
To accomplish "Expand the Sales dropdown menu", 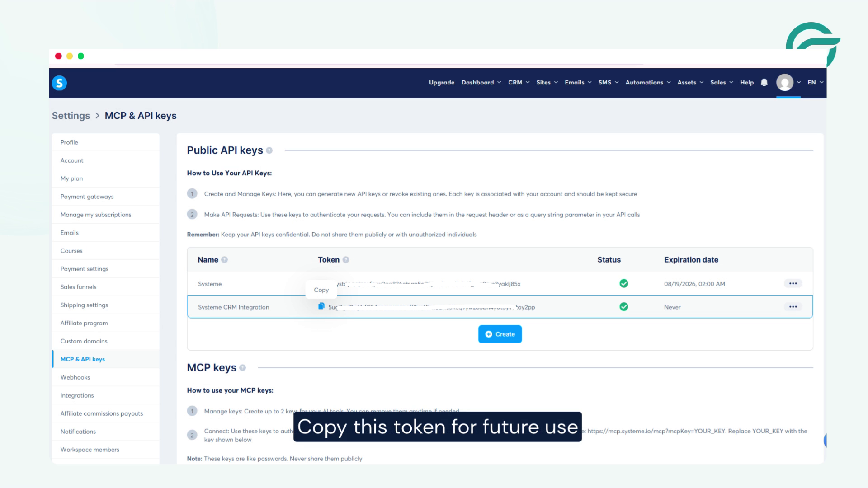I will tap(722, 83).
